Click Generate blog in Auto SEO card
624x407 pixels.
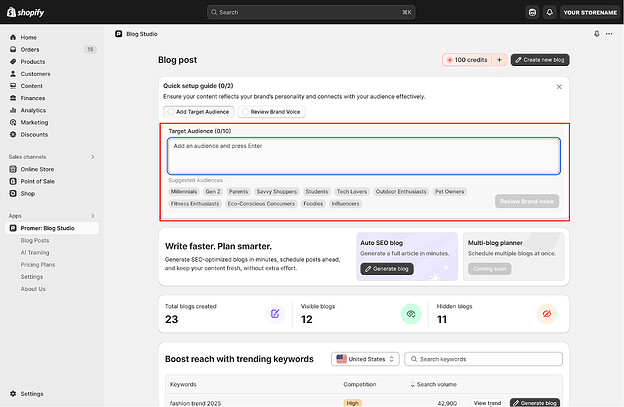pyautogui.click(x=387, y=269)
